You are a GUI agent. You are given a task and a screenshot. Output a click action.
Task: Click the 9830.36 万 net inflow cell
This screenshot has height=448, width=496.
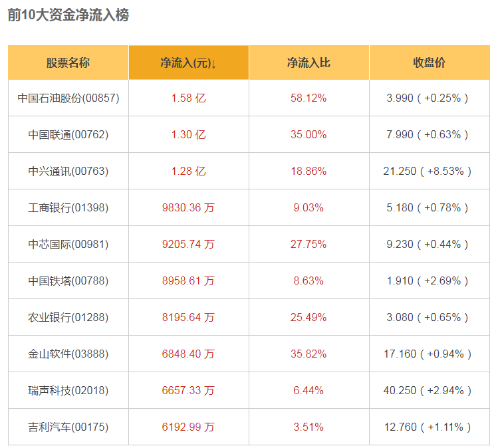(188, 208)
